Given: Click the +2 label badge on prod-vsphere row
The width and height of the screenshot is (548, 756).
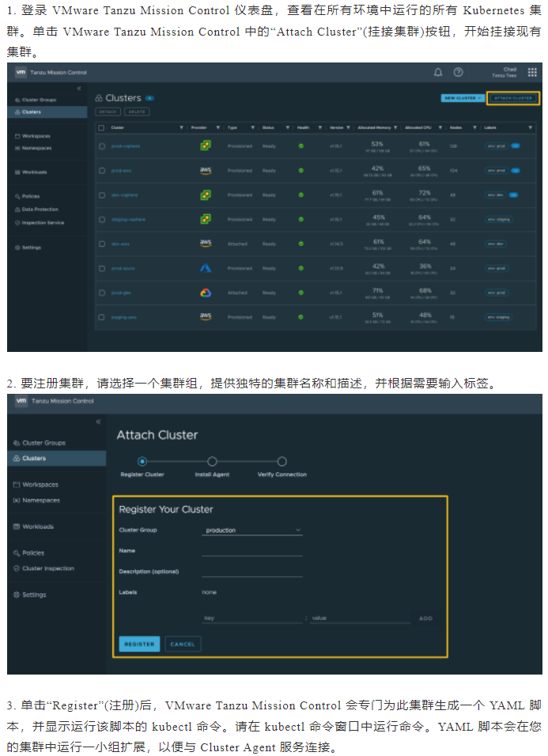Looking at the screenshot, I should [x=516, y=146].
